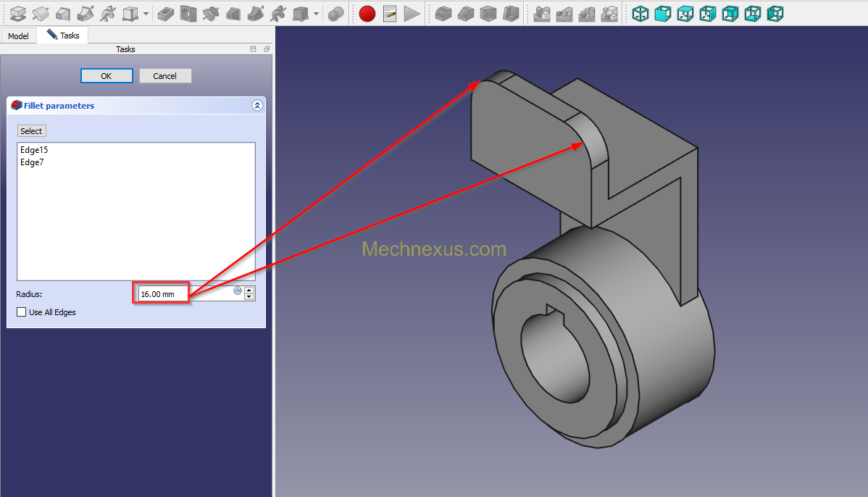The width and height of the screenshot is (868, 497).
Task: Collapse the Fillet parameters section
Action: pyautogui.click(x=257, y=105)
